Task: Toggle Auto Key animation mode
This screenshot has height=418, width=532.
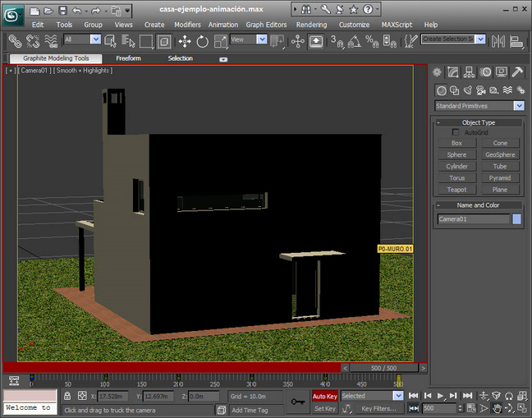Action: 325,396
